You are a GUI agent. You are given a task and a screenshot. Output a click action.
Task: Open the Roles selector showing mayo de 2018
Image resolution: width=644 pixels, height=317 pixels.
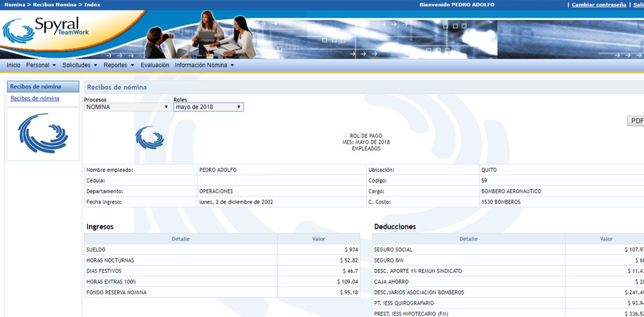(208, 107)
